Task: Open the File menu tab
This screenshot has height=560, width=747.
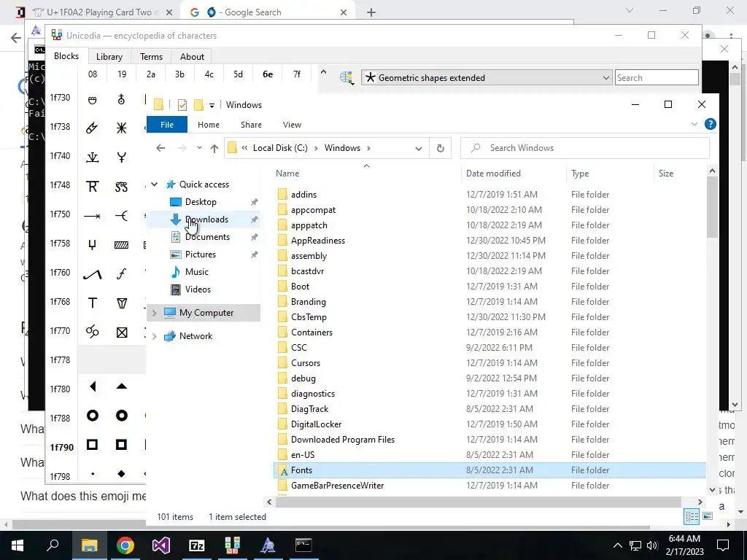Action: (167, 125)
